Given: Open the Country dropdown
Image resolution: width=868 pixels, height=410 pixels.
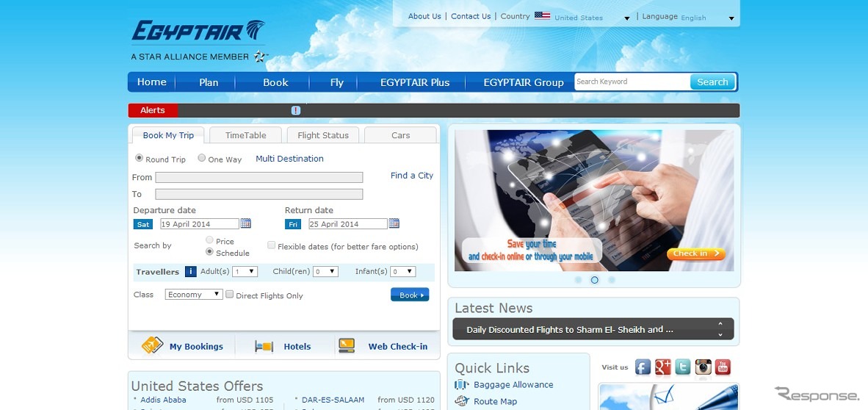Looking at the screenshot, I should pos(593,18).
